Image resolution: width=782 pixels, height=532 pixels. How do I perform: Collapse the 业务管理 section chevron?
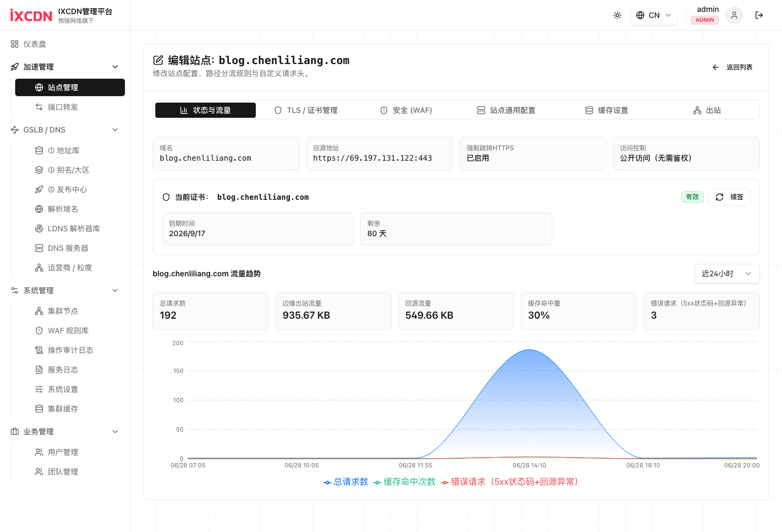115,432
